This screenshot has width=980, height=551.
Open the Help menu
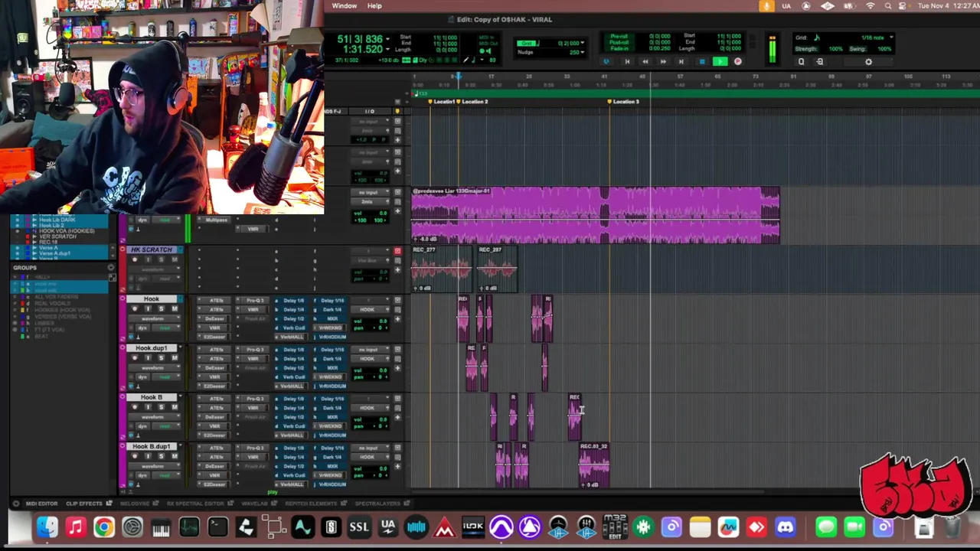click(374, 6)
